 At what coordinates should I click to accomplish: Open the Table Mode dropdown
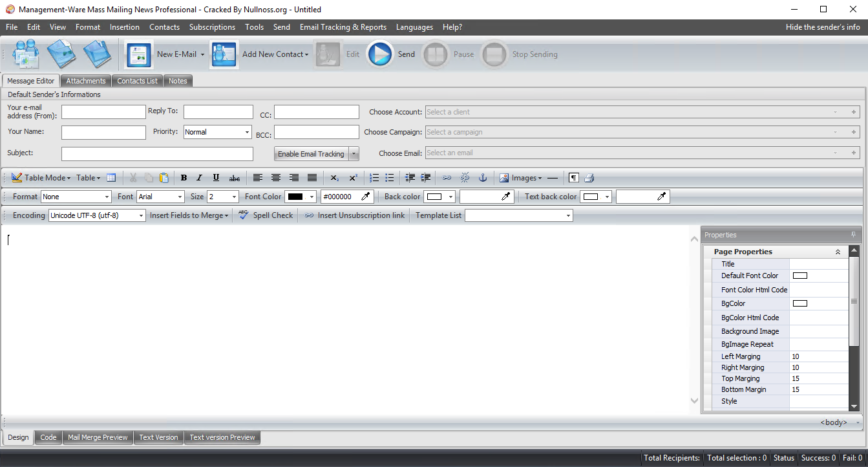click(x=42, y=178)
